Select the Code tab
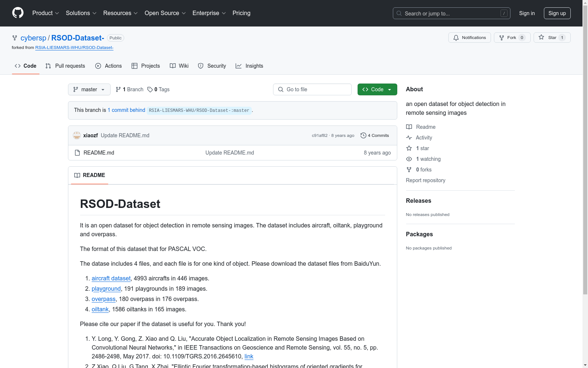This screenshot has height=368, width=588. coord(25,66)
